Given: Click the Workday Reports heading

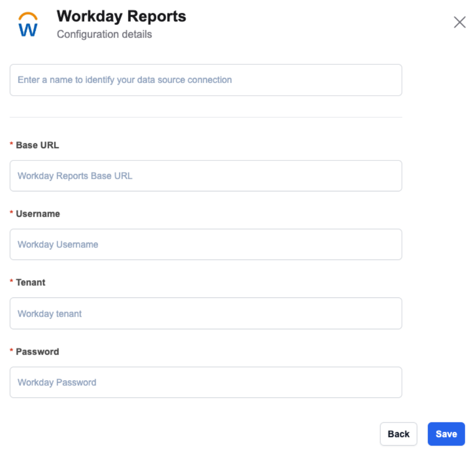Looking at the screenshot, I should (121, 16).
